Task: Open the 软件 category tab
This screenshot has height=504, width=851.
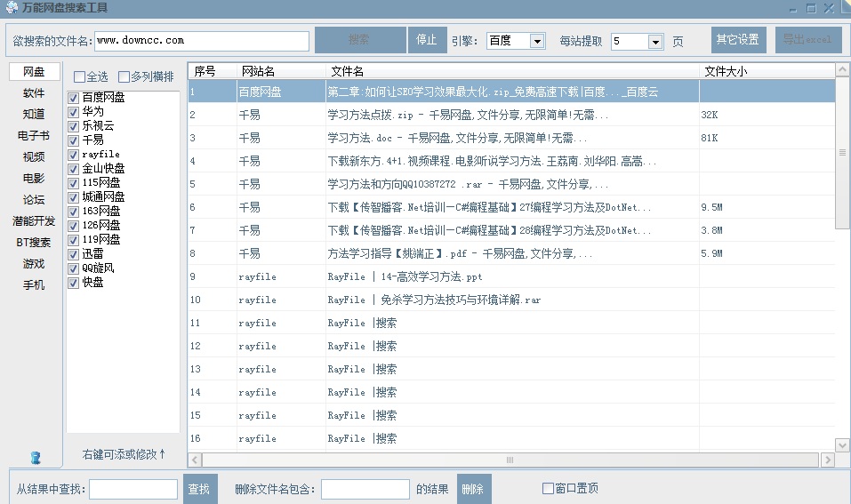Action: click(34, 93)
